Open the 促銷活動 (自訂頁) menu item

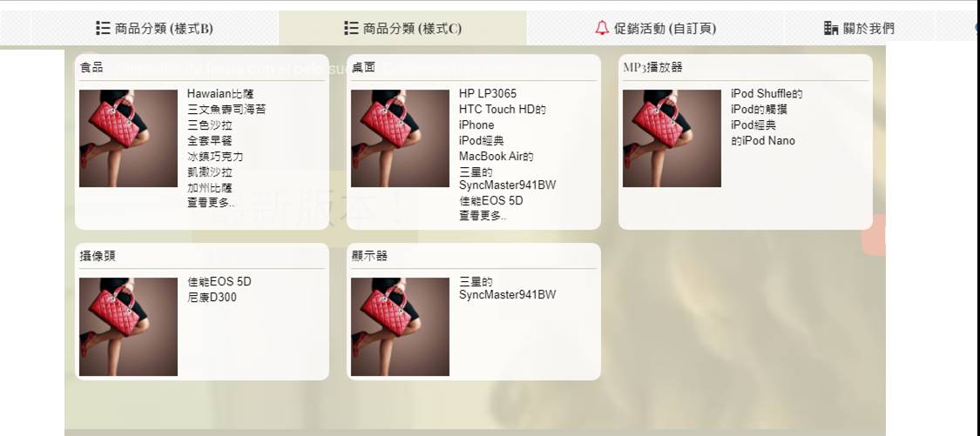[656, 28]
